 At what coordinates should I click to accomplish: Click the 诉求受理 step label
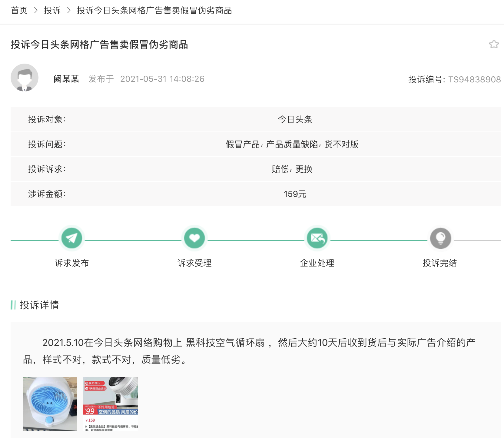pyautogui.click(x=194, y=263)
